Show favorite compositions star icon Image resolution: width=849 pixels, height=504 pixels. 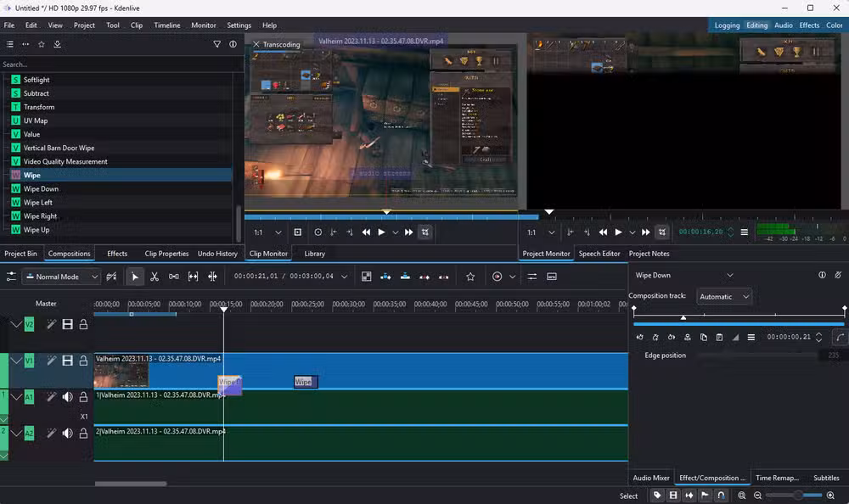point(41,44)
